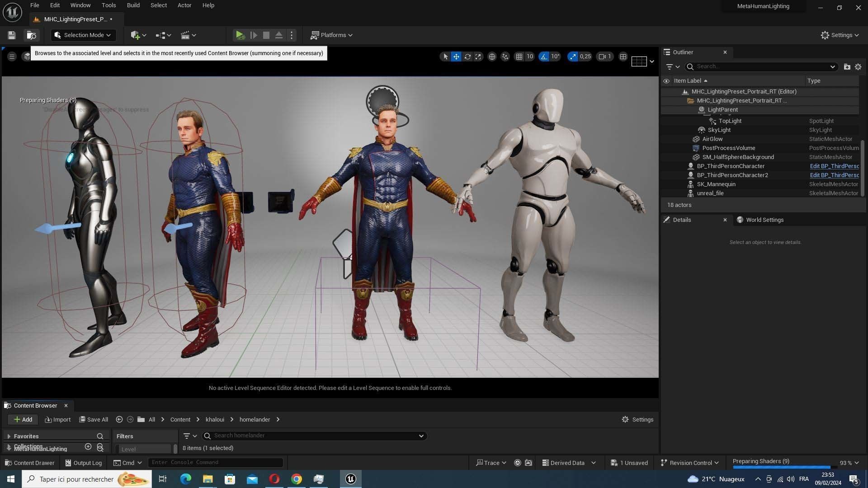The height and width of the screenshot is (488, 868).
Task: Open Outliner settings gear
Action: tap(858, 67)
